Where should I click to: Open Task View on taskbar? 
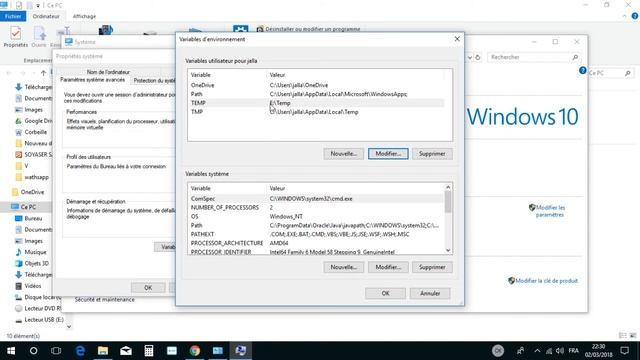pyautogui.click(x=56, y=351)
